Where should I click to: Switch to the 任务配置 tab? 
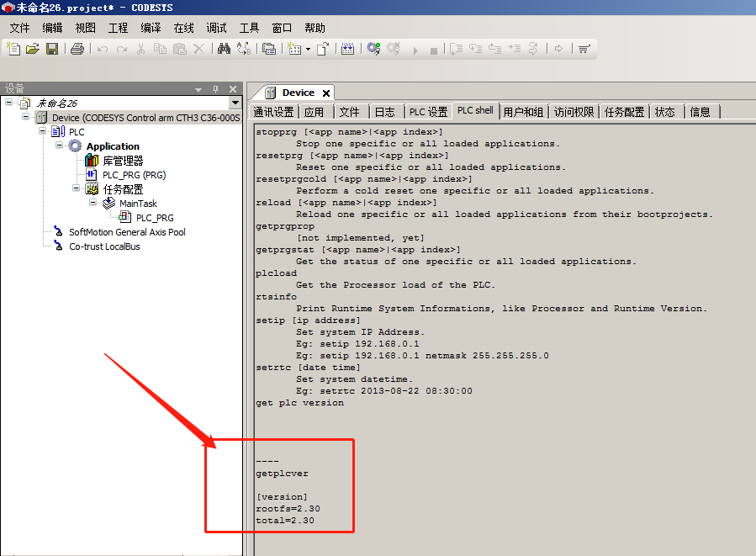tap(624, 112)
